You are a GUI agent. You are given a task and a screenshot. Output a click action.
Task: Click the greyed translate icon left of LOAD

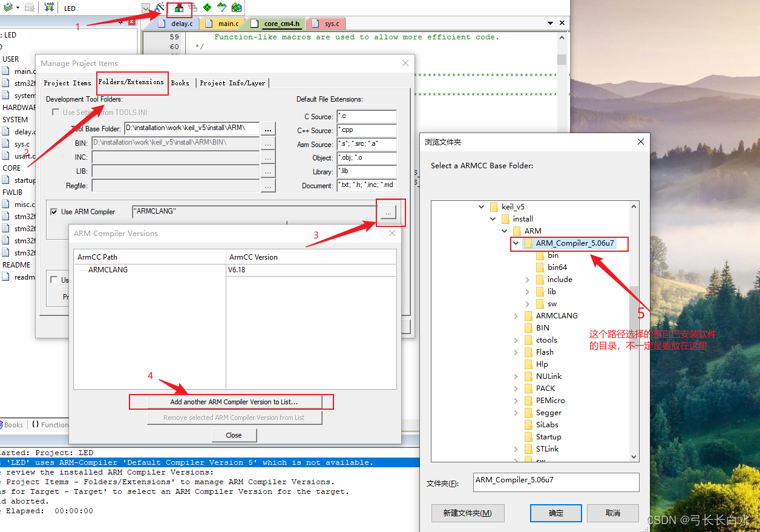point(29,8)
